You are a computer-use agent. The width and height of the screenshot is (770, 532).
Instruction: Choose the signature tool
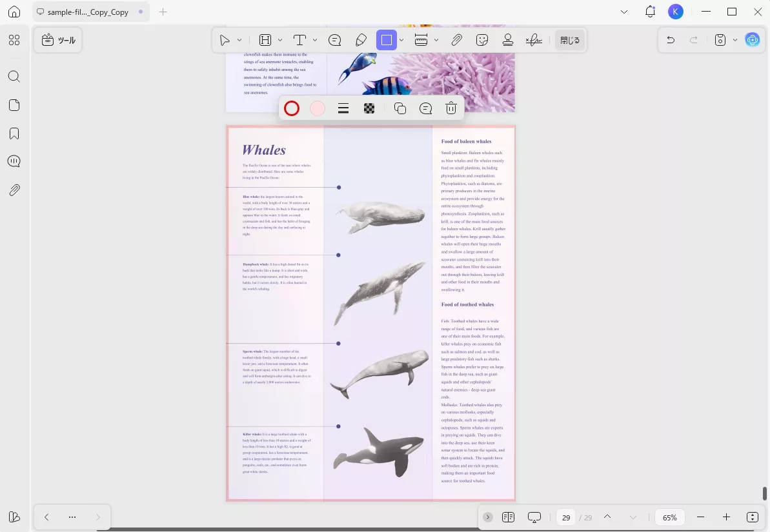pos(533,40)
